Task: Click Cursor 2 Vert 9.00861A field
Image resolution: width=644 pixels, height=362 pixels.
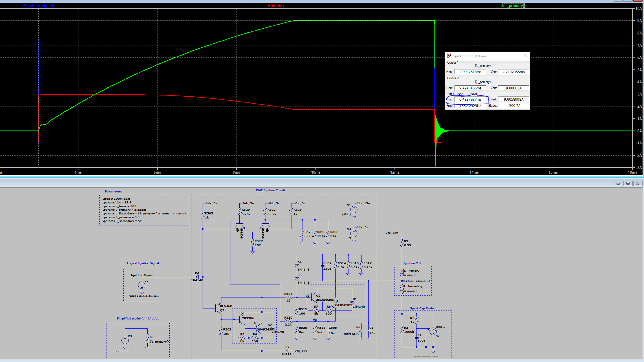Action: [513, 88]
